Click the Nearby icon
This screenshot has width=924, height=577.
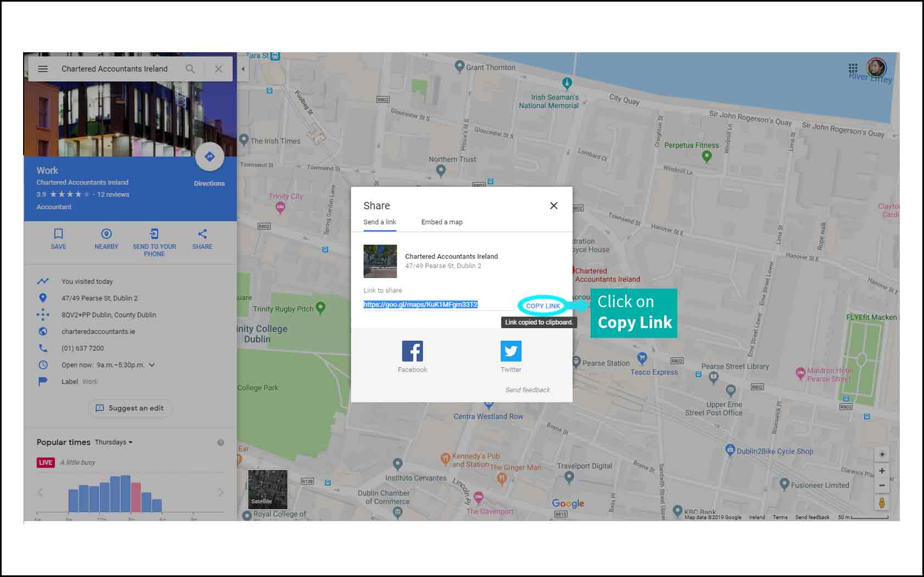pyautogui.click(x=106, y=234)
